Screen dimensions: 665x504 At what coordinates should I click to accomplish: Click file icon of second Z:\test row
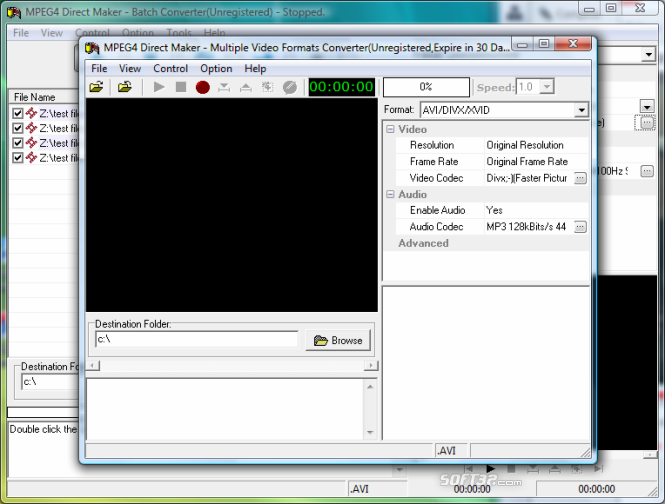pos(31,128)
